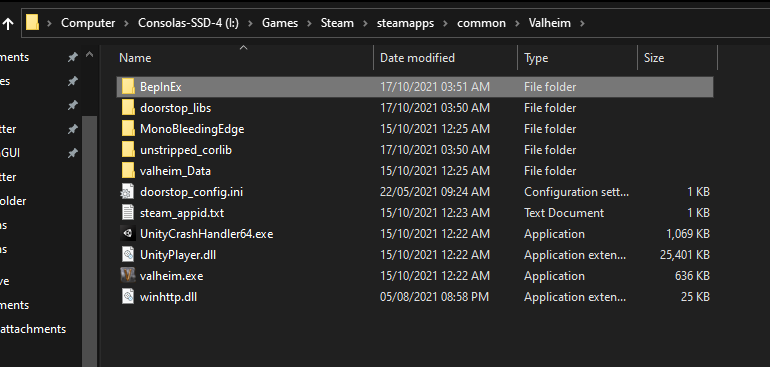The image size is (770, 367).
Task: Click the UnityCrashHandler64.exe Unity icon
Action: (x=128, y=234)
